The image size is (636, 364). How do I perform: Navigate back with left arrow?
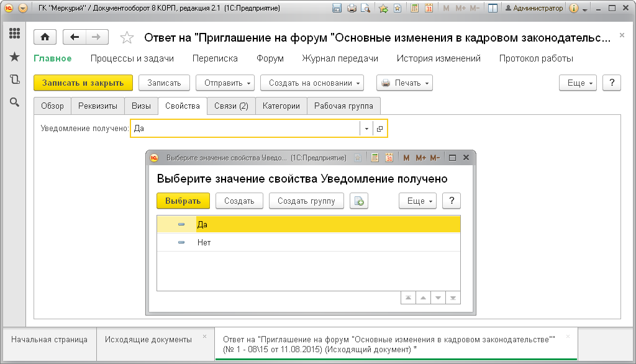(75, 37)
